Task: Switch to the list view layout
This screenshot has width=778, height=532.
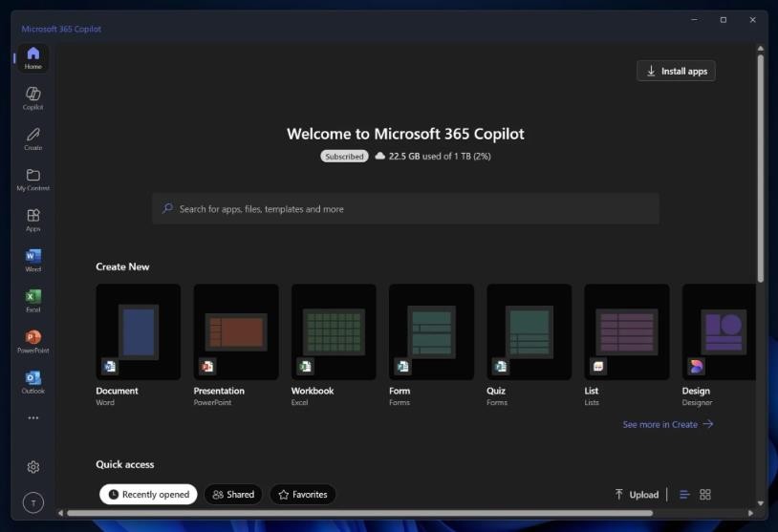Action: 684,495
